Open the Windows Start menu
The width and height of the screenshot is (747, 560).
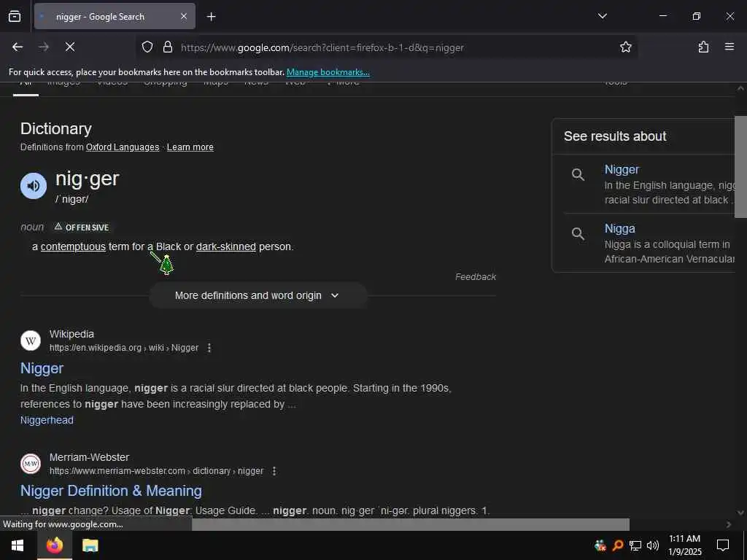[18, 545]
